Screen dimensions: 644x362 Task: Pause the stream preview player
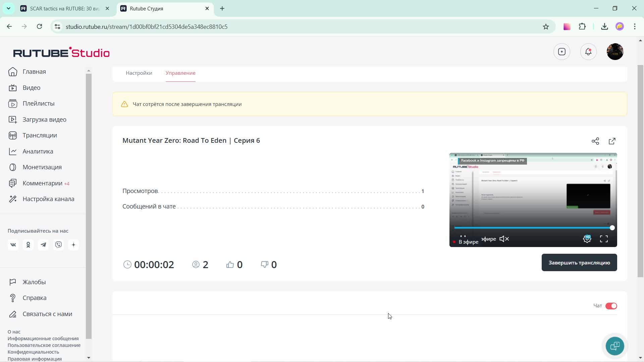click(463, 237)
